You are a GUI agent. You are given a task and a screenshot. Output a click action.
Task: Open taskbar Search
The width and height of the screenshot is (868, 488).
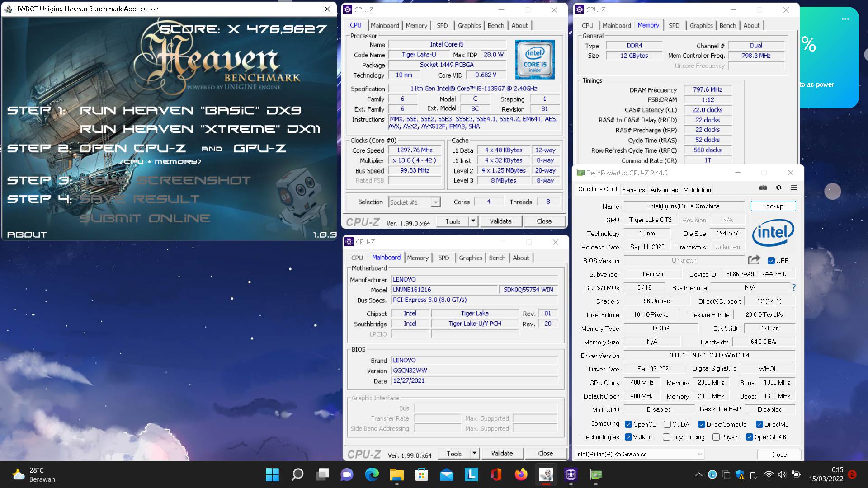(297, 474)
